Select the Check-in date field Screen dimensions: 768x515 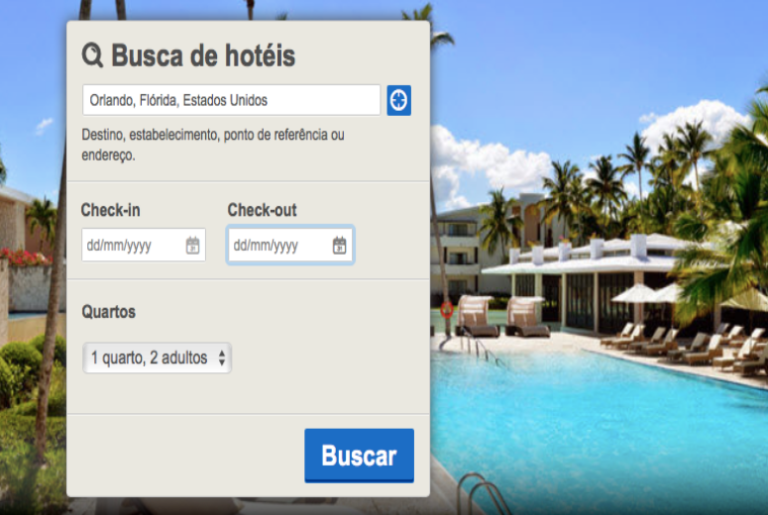point(144,245)
